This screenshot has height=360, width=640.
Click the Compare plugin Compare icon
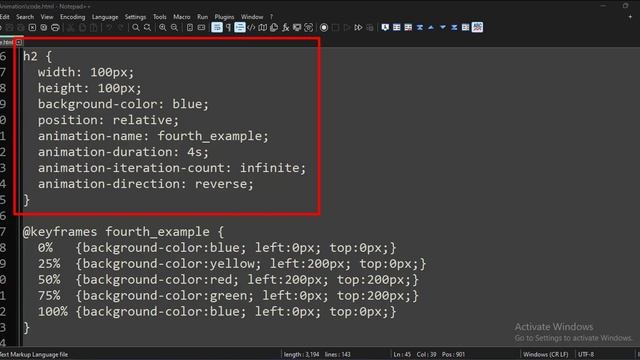coord(396,27)
